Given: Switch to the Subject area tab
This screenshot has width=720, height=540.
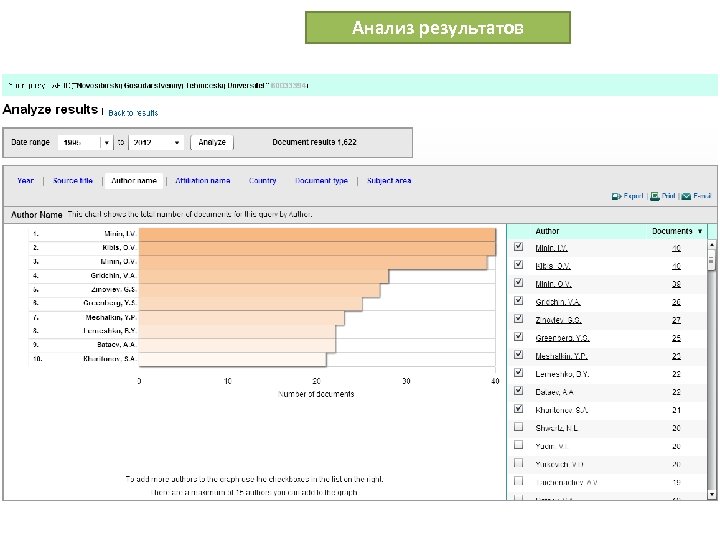Looking at the screenshot, I should point(389,181).
